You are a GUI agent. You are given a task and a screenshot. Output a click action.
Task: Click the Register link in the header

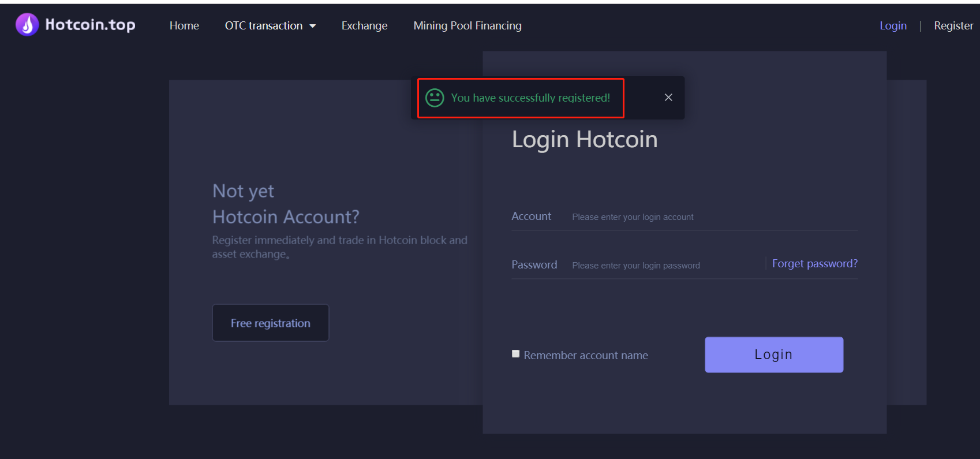(x=953, y=25)
